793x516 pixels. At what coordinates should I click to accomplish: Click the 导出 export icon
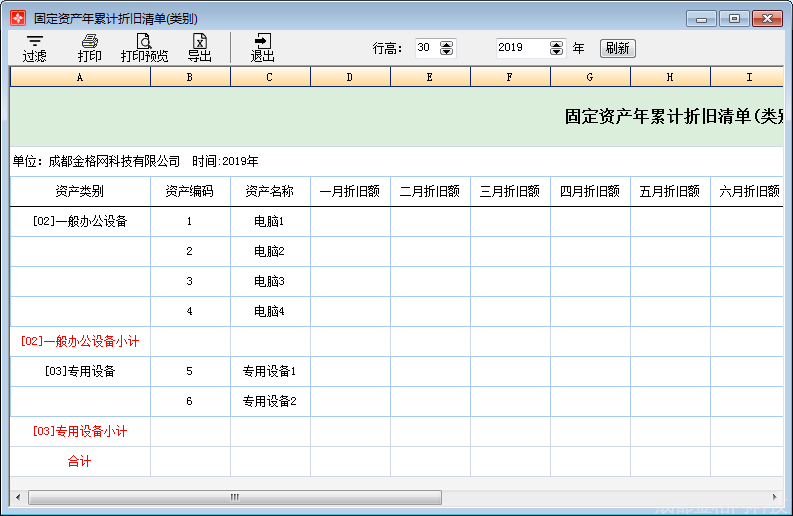point(200,47)
